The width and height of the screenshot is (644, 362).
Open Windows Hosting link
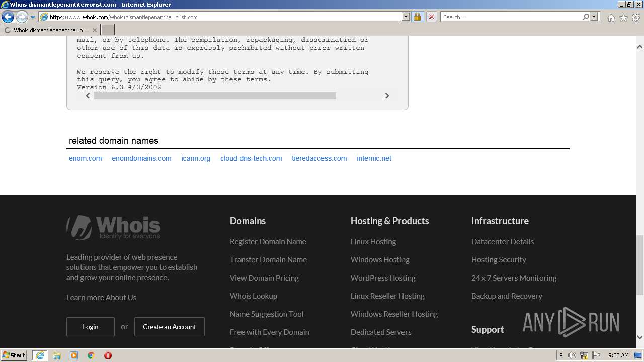(380, 259)
